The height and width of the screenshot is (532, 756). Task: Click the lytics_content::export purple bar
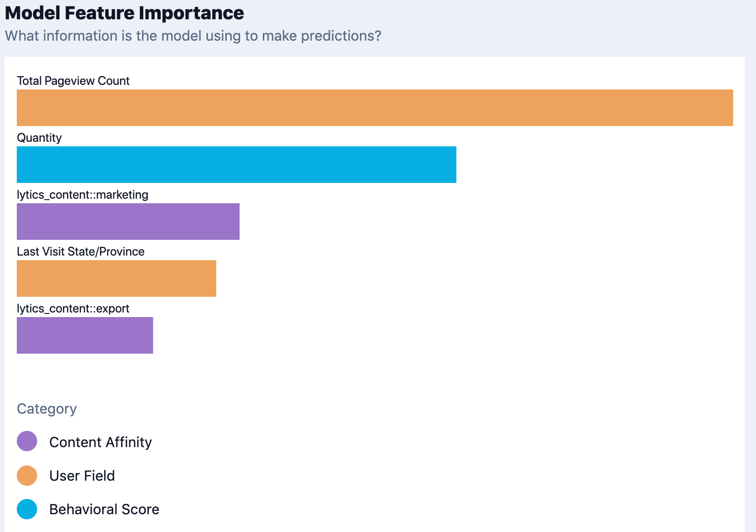click(85, 335)
